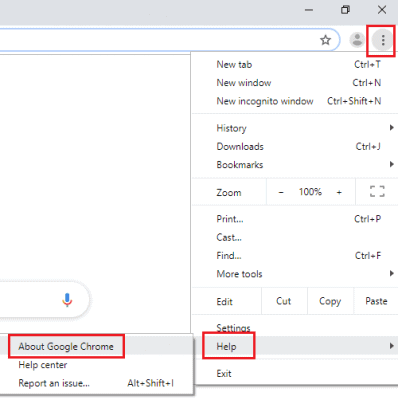Toggle fullscreen mode icon in Zoom row

[x=377, y=192]
